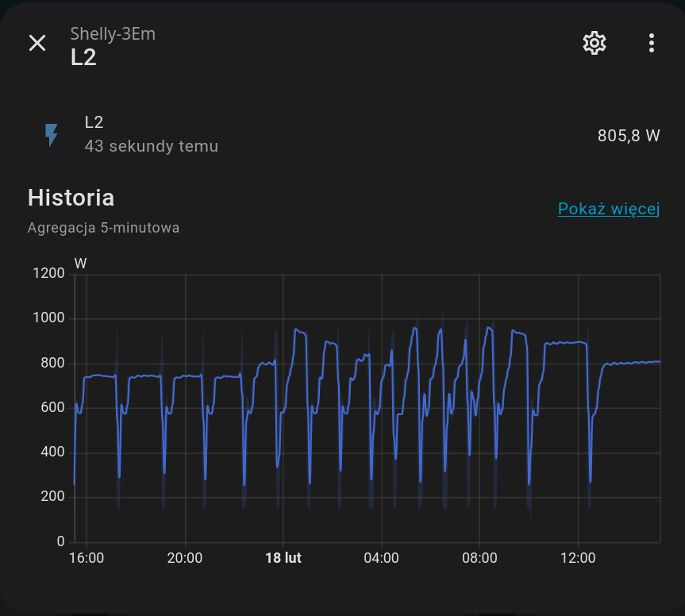
Task: Click the '600' y-axis label
Action: click(x=52, y=407)
